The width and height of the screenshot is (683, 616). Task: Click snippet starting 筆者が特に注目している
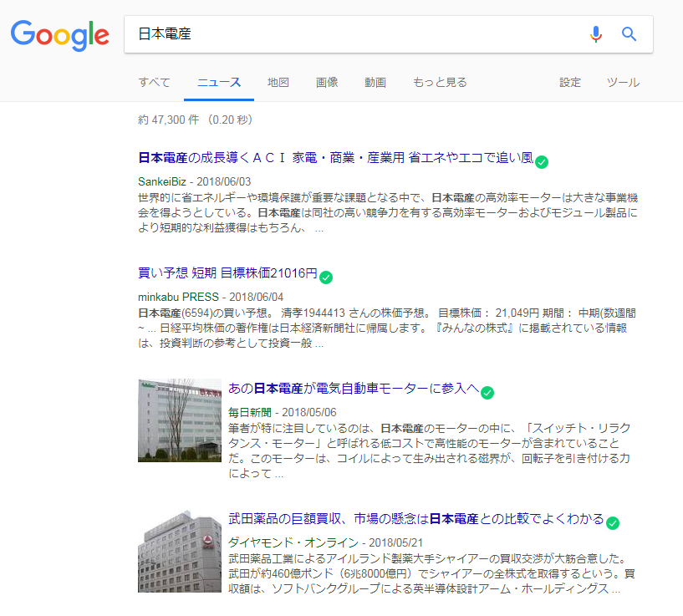pos(430,451)
